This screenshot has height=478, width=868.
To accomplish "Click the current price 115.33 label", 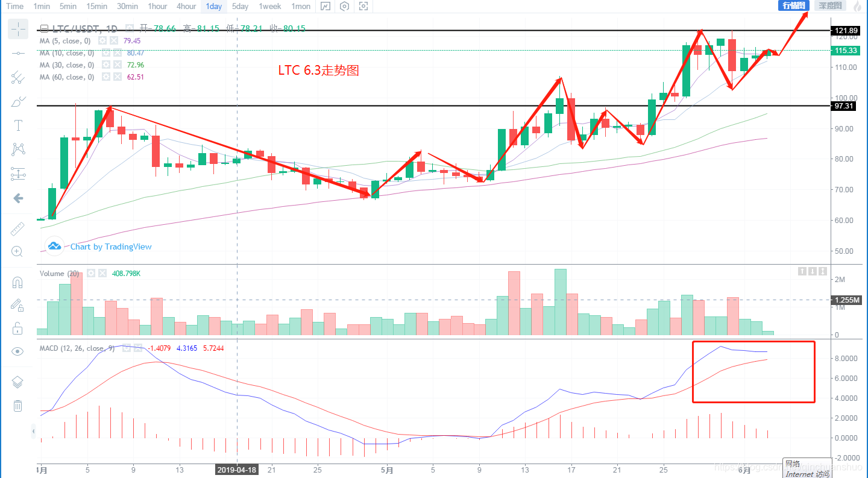I will [x=844, y=51].
